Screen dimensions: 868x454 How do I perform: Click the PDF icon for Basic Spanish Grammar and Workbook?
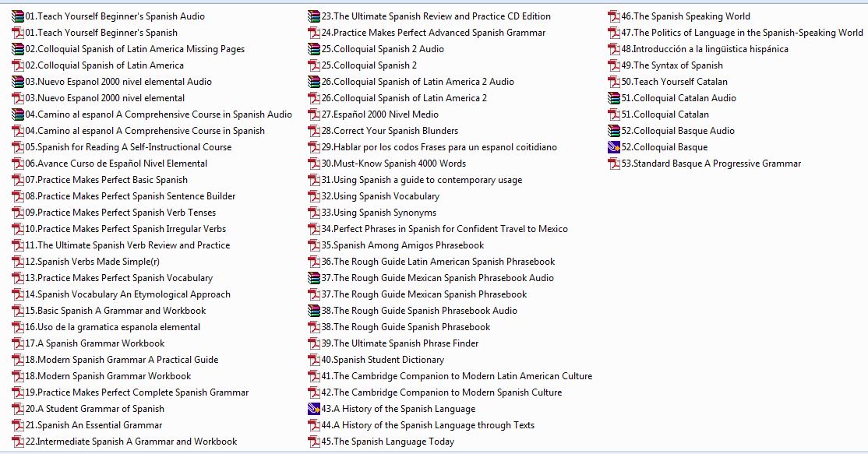(x=18, y=311)
